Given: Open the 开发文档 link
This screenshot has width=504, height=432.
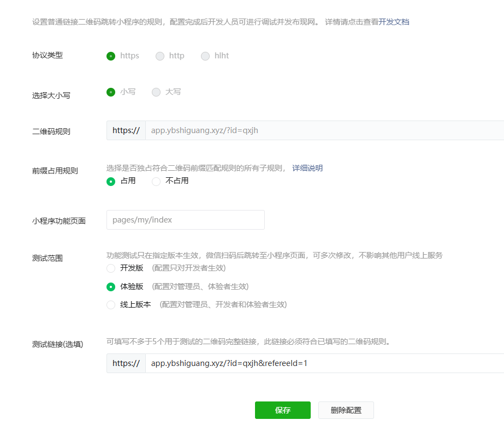Looking at the screenshot, I should pos(394,22).
